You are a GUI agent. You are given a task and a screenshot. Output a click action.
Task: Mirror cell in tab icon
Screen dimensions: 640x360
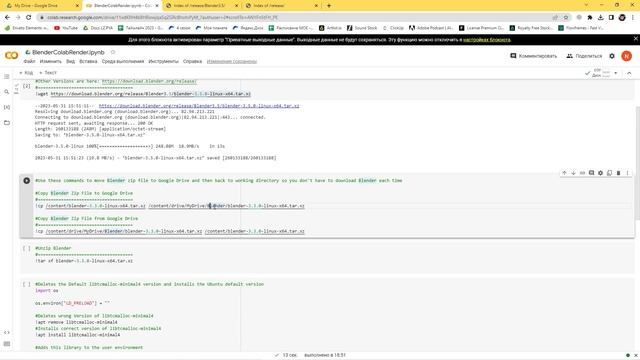pos(609,173)
